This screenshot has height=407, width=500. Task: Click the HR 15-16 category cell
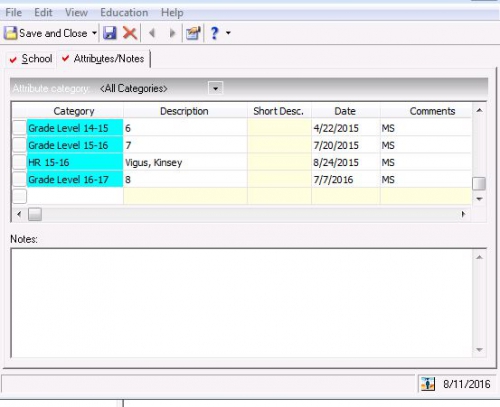pos(75,162)
